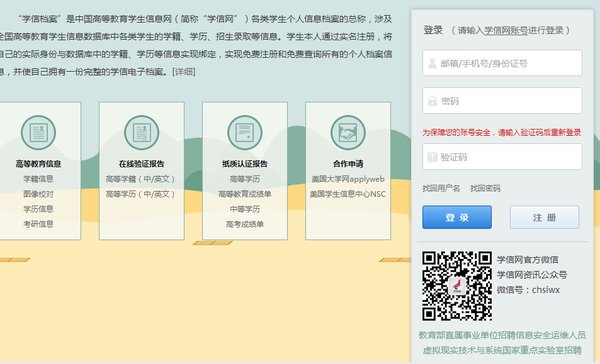
Task: Focus the 验证码 captcha field
Action: click(502, 157)
